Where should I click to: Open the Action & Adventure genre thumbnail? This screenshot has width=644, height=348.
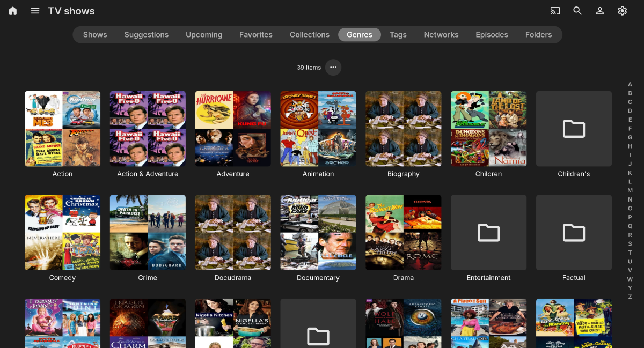point(148,129)
